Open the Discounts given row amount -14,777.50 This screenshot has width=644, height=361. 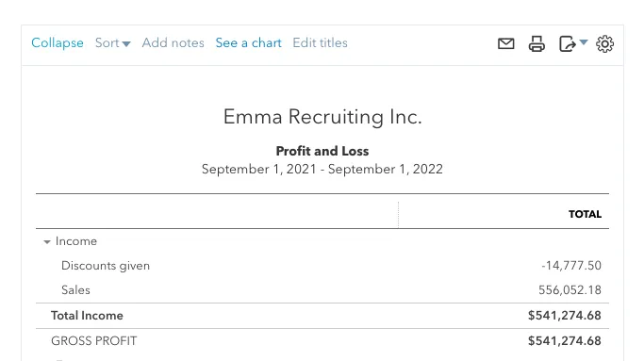tap(571, 266)
